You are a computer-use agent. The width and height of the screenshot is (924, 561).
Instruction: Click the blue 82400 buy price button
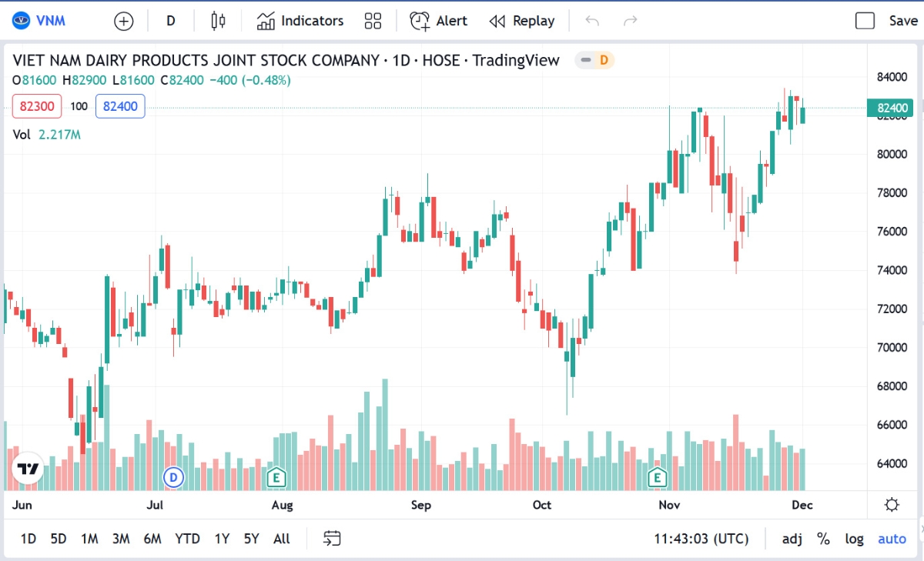pyautogui.click(x=120, y=106)
